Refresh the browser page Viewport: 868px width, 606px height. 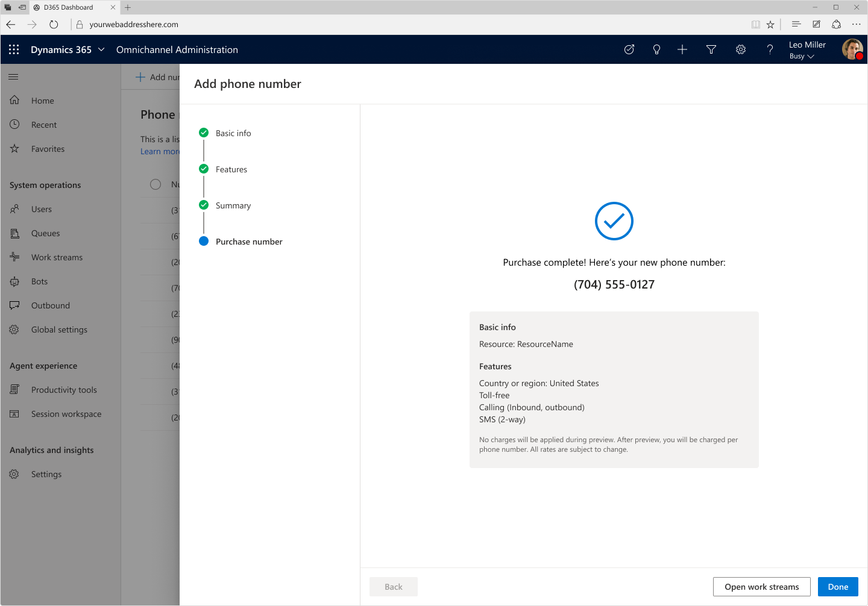coord(54,25)
